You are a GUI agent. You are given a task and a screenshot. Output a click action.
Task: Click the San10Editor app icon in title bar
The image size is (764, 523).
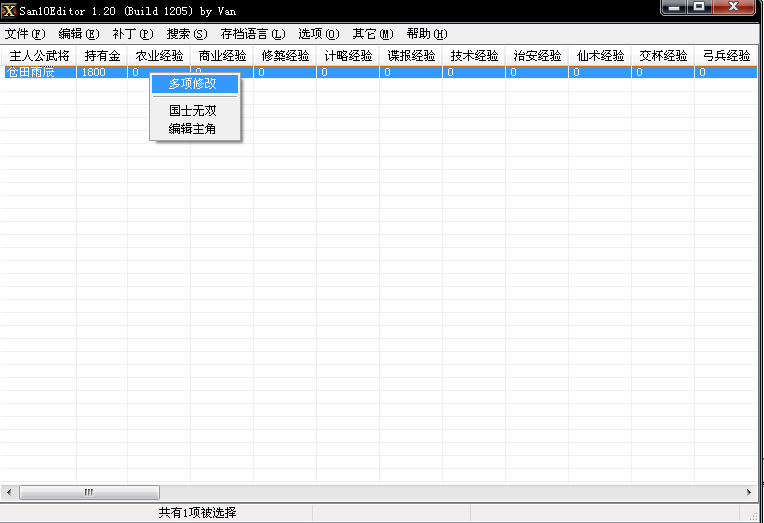point(9,9)
